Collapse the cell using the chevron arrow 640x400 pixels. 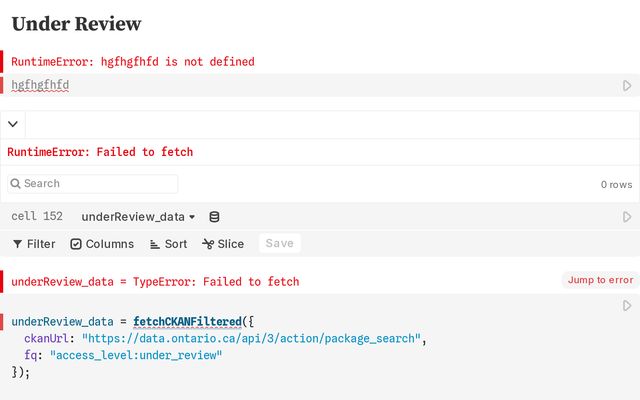[x=13, y=125]
